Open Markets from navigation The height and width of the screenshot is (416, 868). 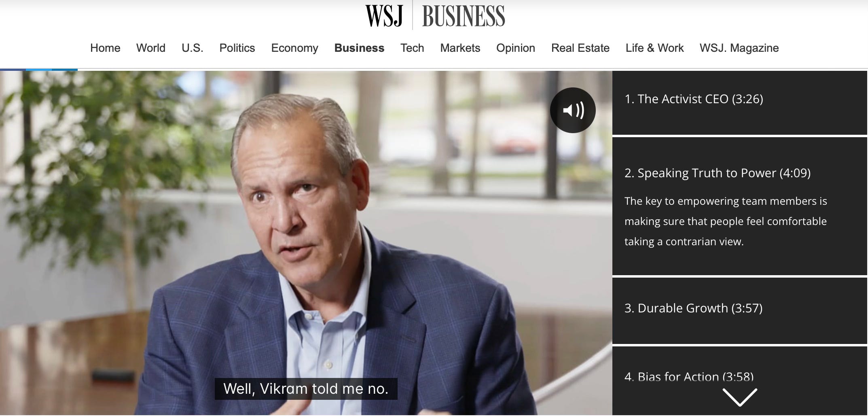click(460, 48)
